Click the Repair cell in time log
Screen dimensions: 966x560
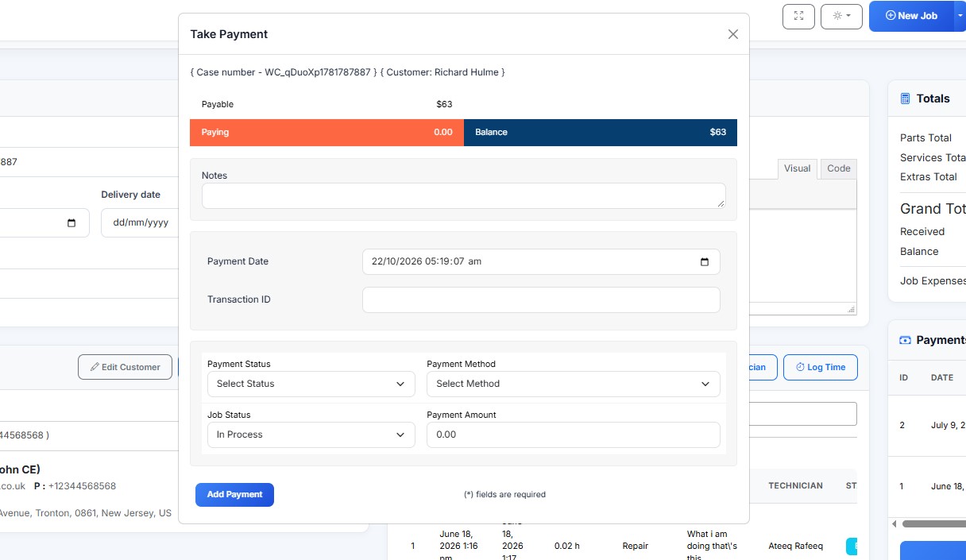point(636,546)
